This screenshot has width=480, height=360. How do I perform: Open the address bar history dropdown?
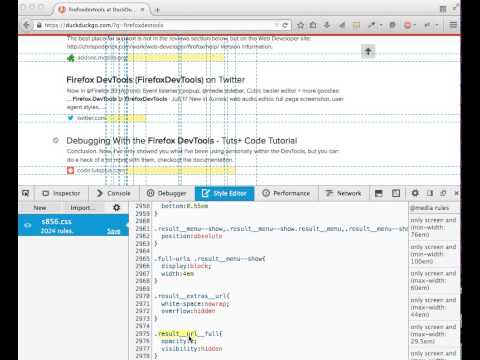276,25
